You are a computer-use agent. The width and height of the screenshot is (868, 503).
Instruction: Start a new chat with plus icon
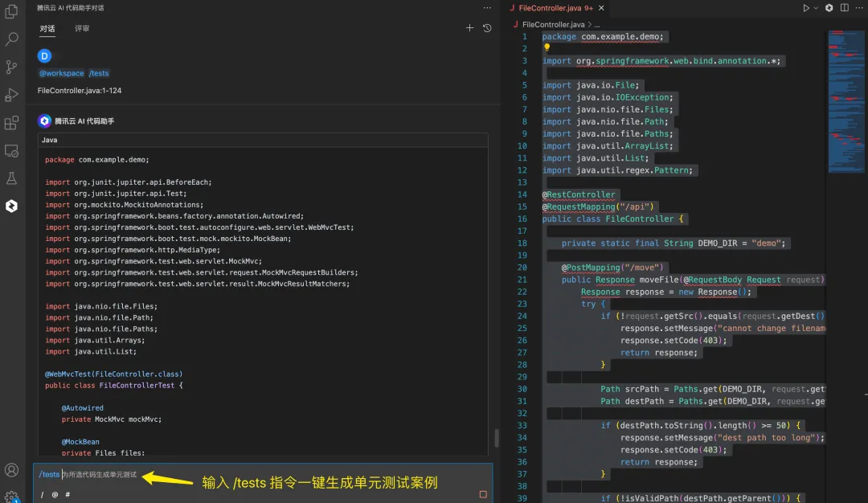470,28
